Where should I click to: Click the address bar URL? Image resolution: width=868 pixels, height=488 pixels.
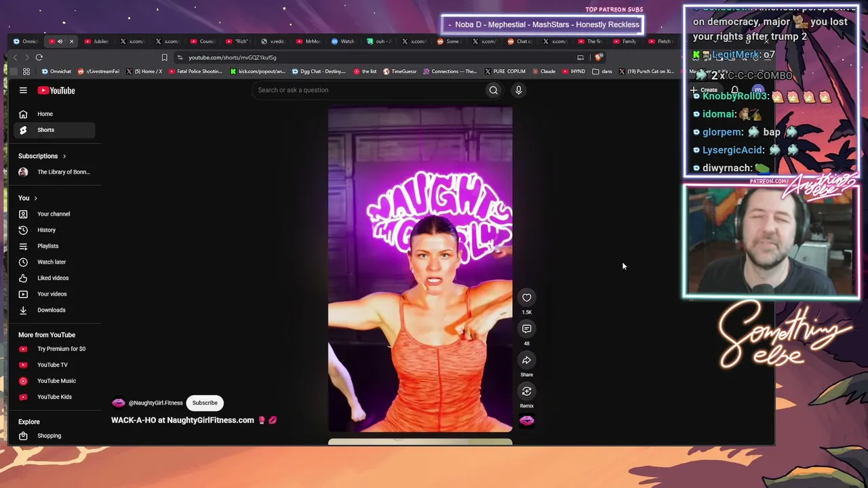pos(233,58)
